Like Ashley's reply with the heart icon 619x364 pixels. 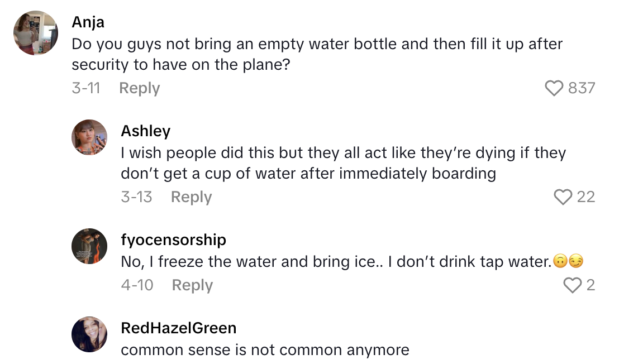click(563, 197)
